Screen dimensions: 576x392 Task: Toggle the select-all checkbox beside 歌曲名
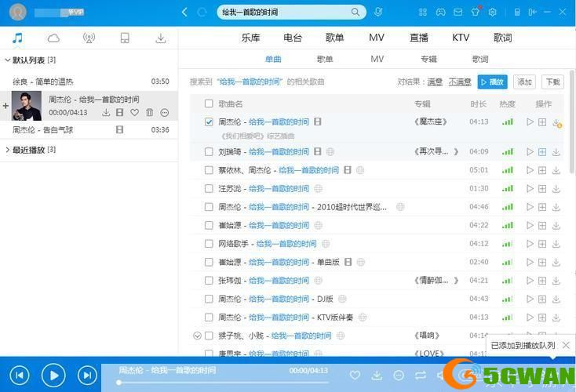click(x=209, y=103)
